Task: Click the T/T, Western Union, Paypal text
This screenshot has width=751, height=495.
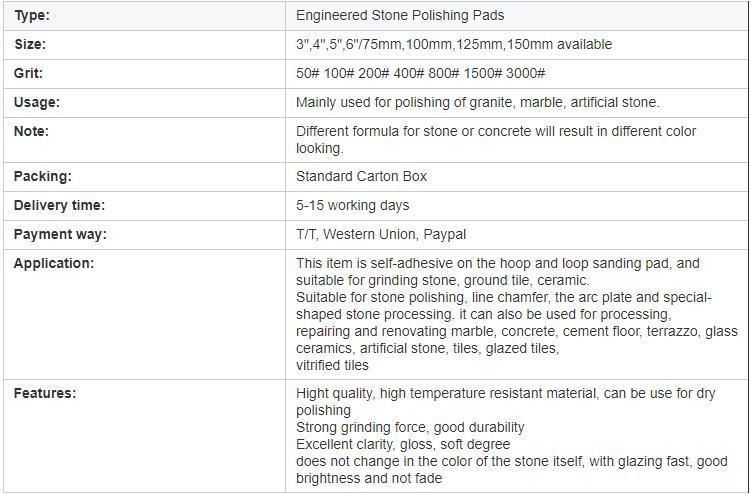Action: click(x=381, y=235)
